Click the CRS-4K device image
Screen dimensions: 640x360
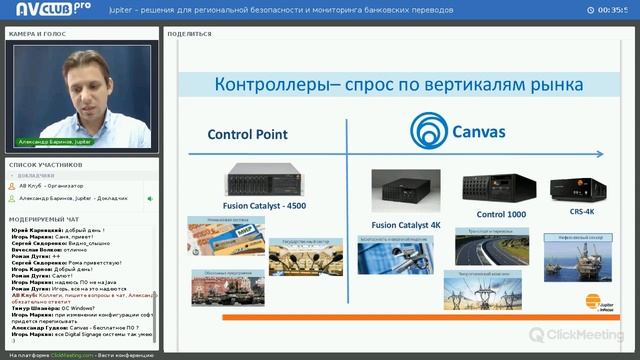pos(578,189)
